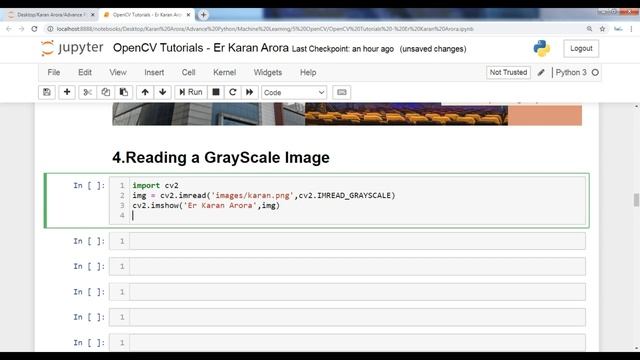Open the Chrome three-dot menu
This screenshot has width=640, height=360.
click(631, 29)
